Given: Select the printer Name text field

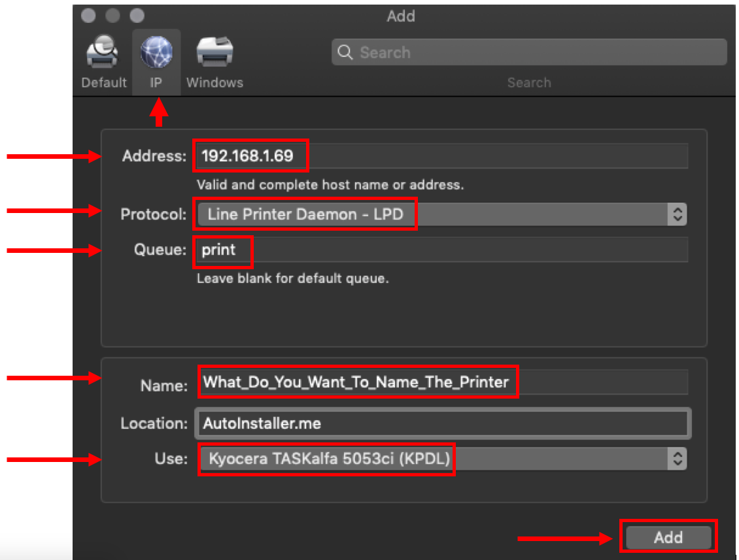Looking at the screenshot, I should pyautogui.click(x=441, y=383).
